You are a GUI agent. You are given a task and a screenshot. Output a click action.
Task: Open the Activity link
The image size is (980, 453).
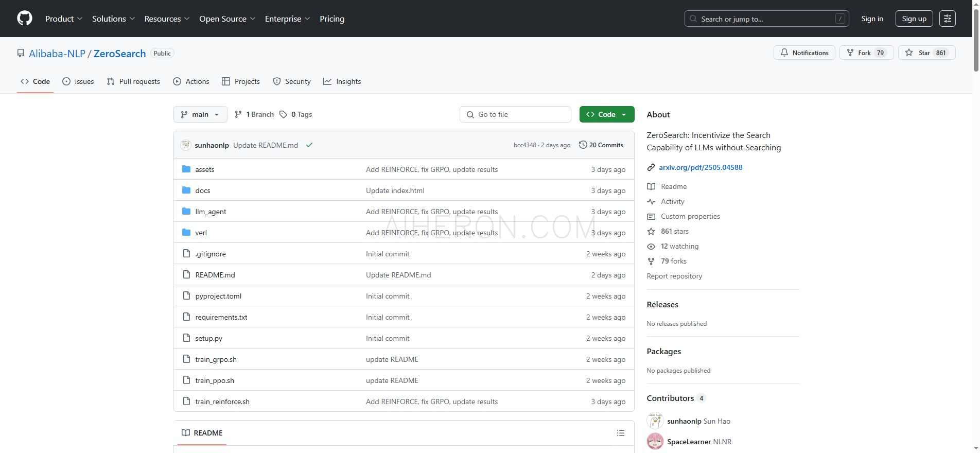point(673,201)
